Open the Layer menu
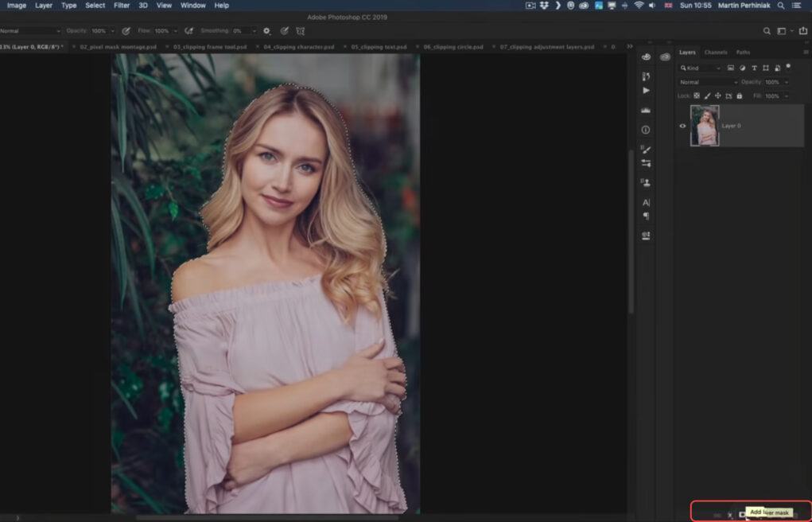Image resolution: width=812 pixels, height=522 pixels. pyautogui.click(x=44, y=6)
